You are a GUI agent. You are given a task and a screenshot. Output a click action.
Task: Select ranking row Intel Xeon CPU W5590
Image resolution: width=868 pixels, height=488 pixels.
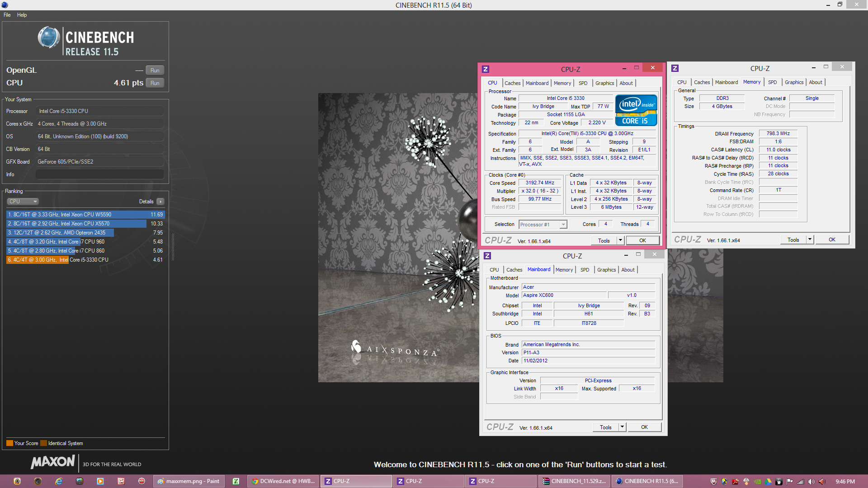click(x=85, y=215)
